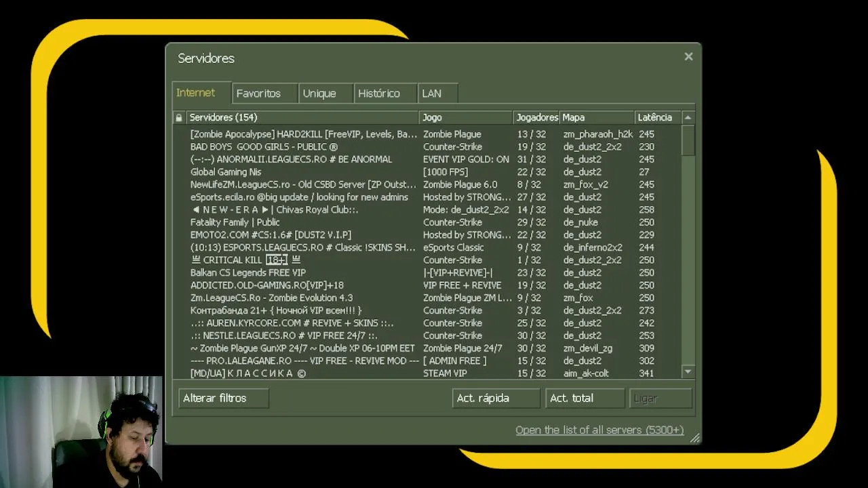Click the STEAM VIP game cell
Viewport: 868px width, 488px height.
[x=445, y=373]
